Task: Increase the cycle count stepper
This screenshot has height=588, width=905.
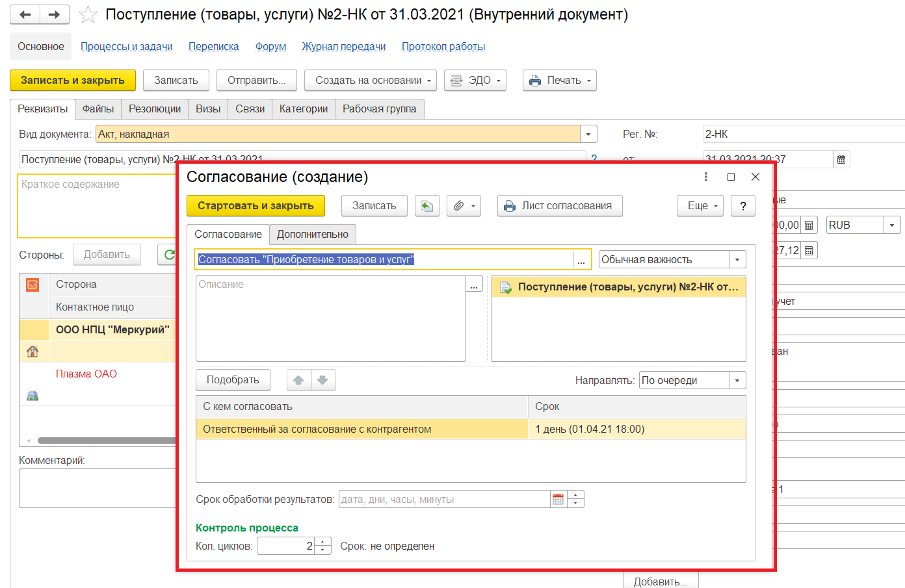Action: point(323,542)
